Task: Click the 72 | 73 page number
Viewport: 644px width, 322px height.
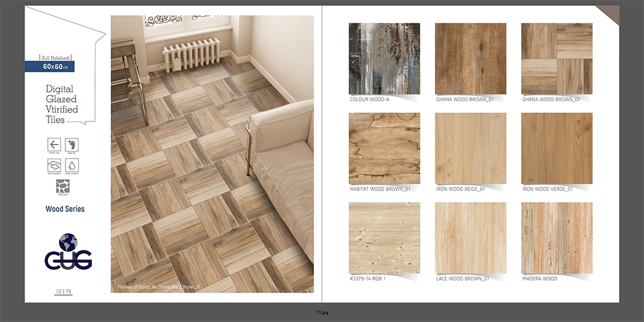Action: pyautogui.click(x=64, y=291)
